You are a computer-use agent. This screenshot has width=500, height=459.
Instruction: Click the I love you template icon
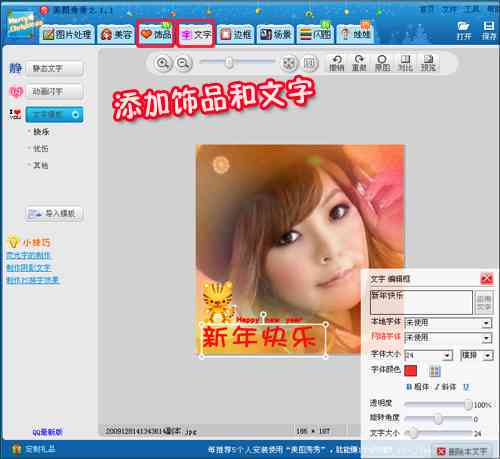(x=15, y=114)
